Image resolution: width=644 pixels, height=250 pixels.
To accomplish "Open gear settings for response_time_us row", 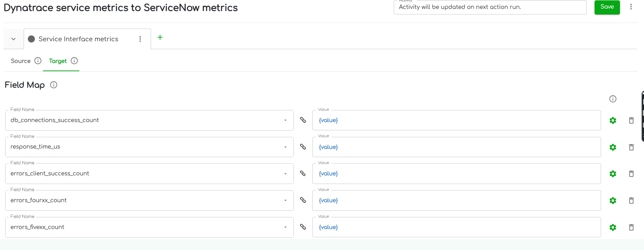I will click(613, 147).
